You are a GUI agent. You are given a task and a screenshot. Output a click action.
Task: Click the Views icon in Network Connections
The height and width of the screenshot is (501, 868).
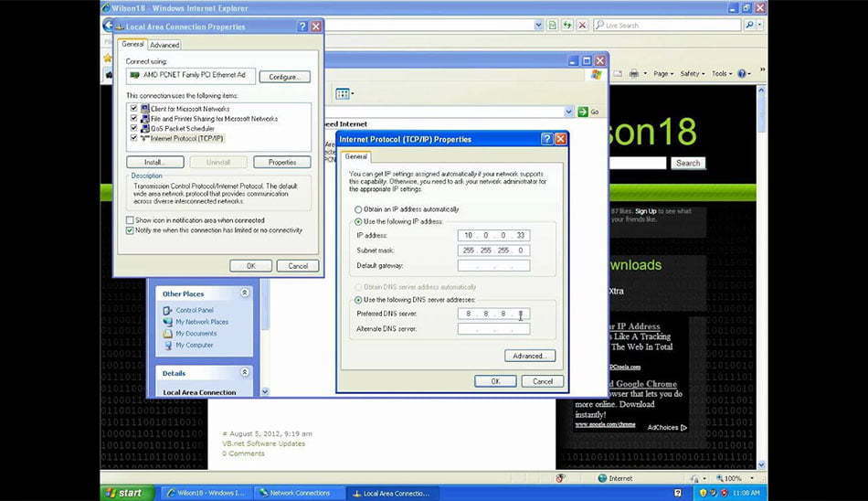tap(344, 93)
